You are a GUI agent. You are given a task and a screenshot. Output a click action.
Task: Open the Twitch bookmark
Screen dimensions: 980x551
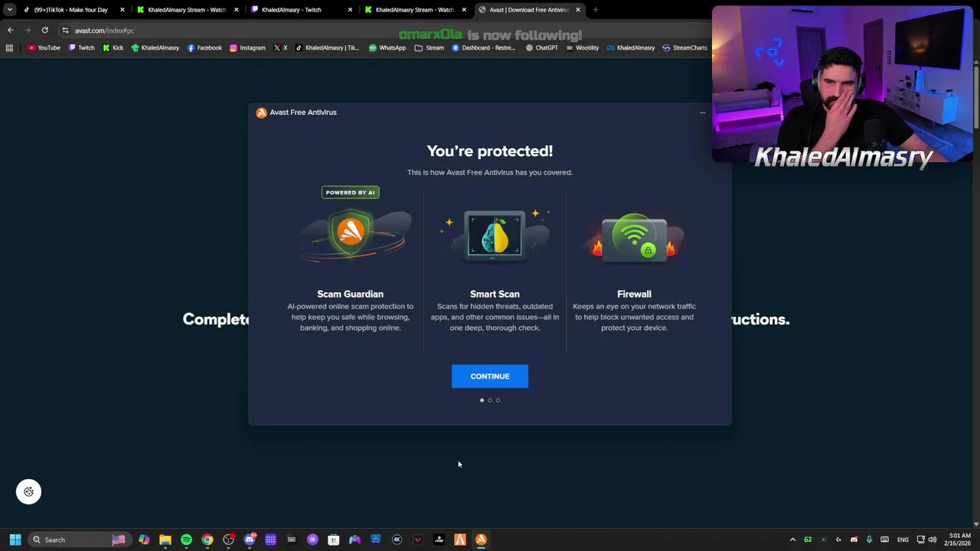tap(82, 47)
